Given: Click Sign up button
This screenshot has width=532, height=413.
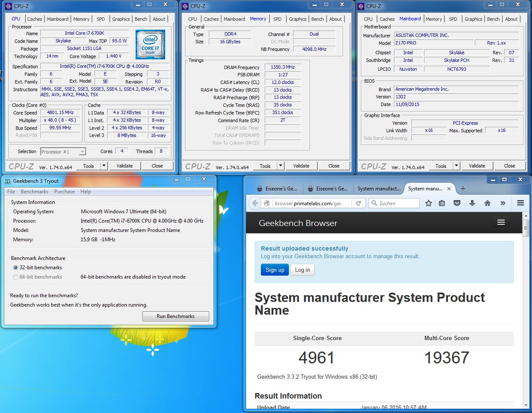Looking at the screenshot, I should pyautogui.click(x=275, y=270).
